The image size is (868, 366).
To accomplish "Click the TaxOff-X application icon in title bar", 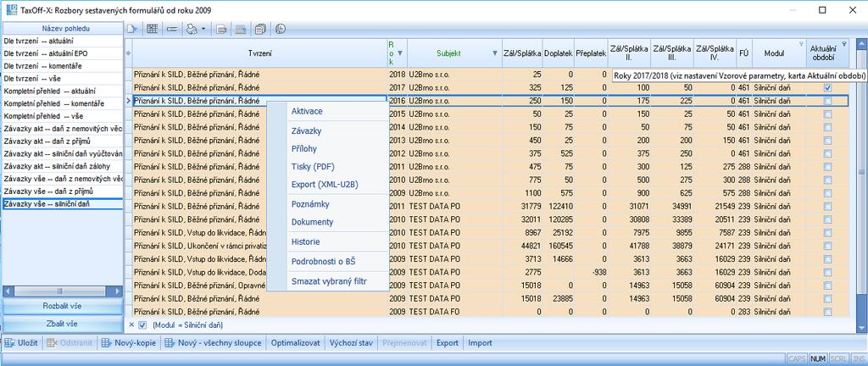I will (x=10, y=10).
